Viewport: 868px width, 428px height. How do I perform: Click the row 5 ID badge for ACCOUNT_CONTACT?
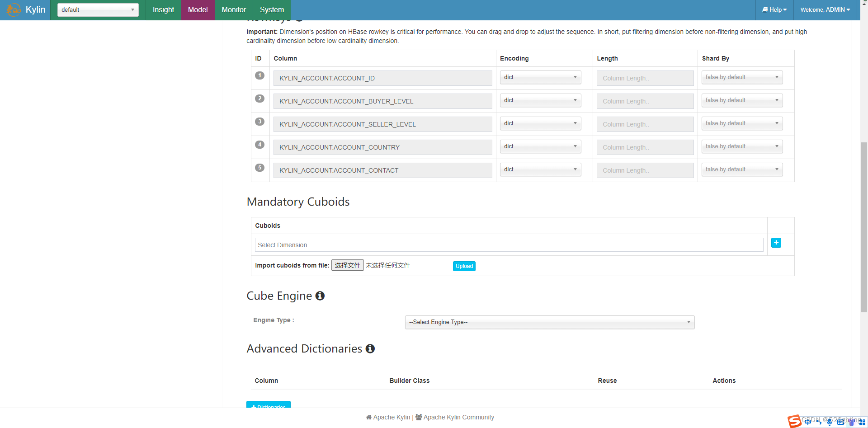pyautogui.click(x=259, y=168)
